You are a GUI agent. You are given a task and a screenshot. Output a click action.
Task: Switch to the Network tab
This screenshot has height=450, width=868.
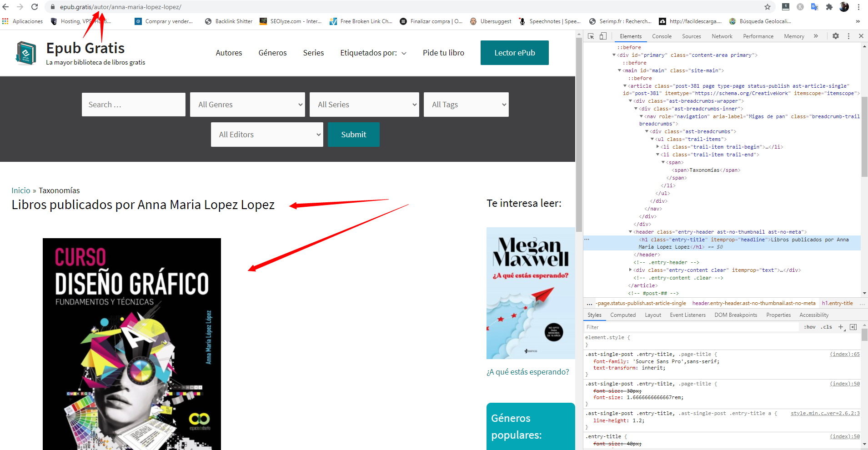[722, 36]
